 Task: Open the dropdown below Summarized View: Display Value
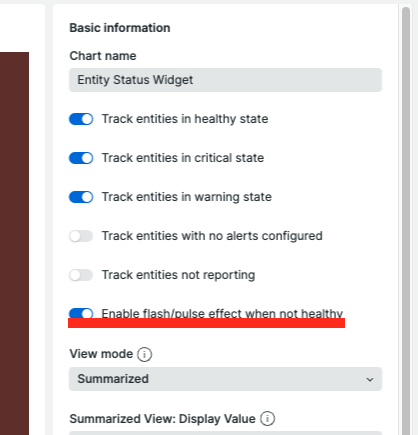[225, 433]
